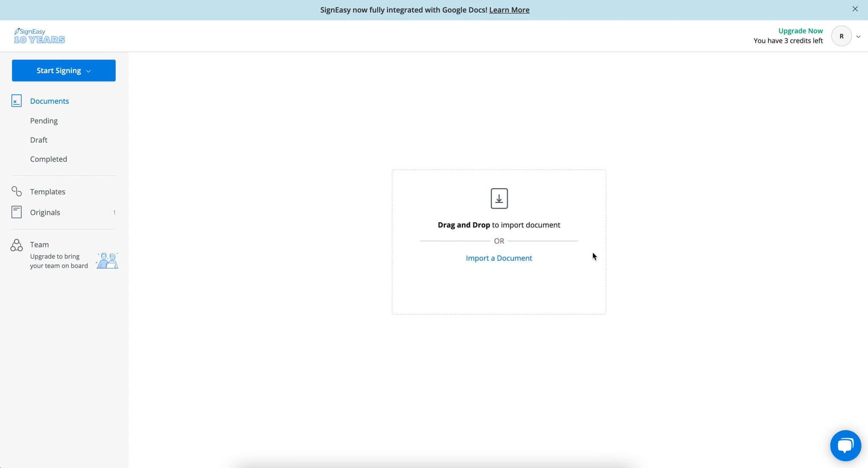Click inside the drag and drop zone

[x=499, y=290]
